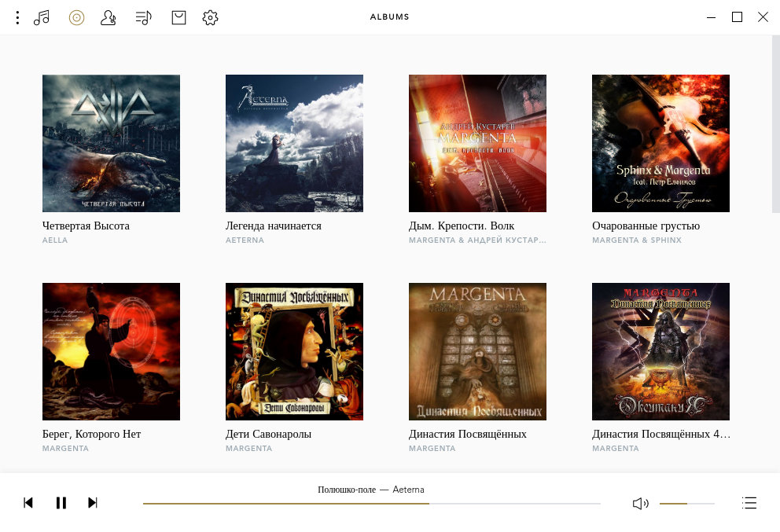780x532 pixels.
Task: Click the Дети Савонаролы album title
Action: (x=269, y=434)
